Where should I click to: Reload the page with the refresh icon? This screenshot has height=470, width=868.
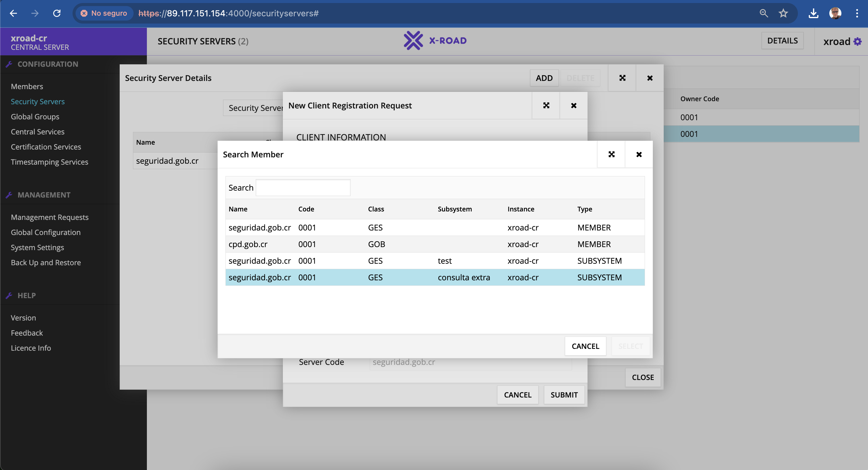[57, 13]
